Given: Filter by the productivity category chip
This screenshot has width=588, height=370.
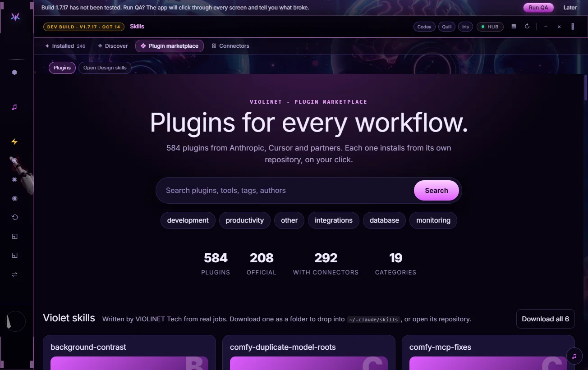Looking at the screenshot, I should 245,220.
